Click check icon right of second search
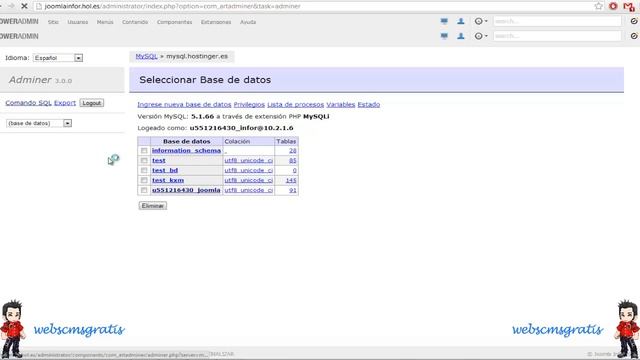Viewport: 640px width, 360px height. pyautogui.click(x=634, y=36)
